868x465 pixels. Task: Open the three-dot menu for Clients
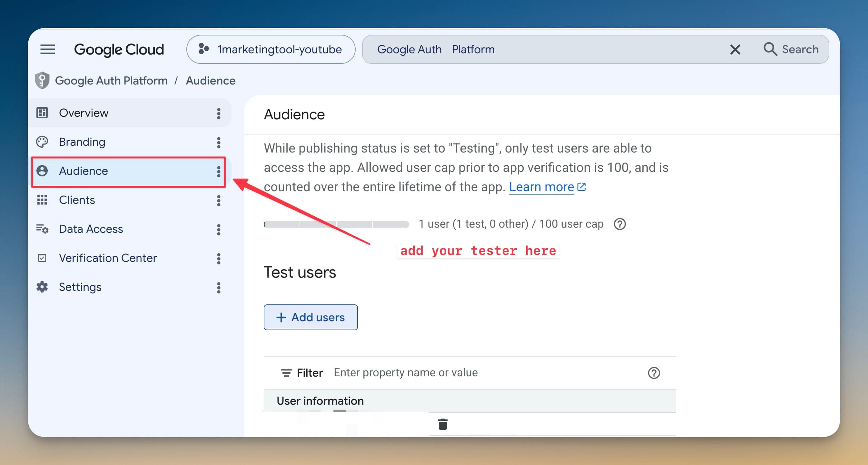coord(219,201)
